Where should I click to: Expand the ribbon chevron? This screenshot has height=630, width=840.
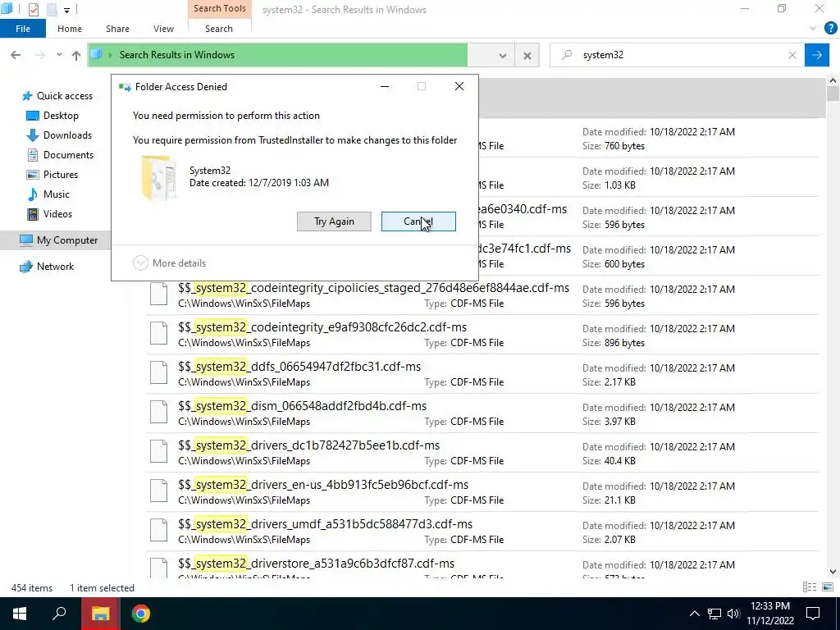[813, 28]
